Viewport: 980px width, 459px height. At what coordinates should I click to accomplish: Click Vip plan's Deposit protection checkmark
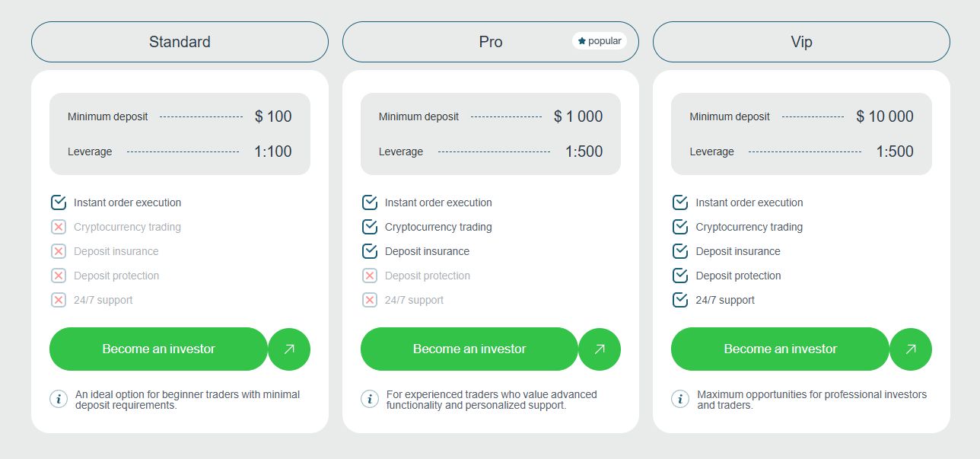click(x=680, y=276)
